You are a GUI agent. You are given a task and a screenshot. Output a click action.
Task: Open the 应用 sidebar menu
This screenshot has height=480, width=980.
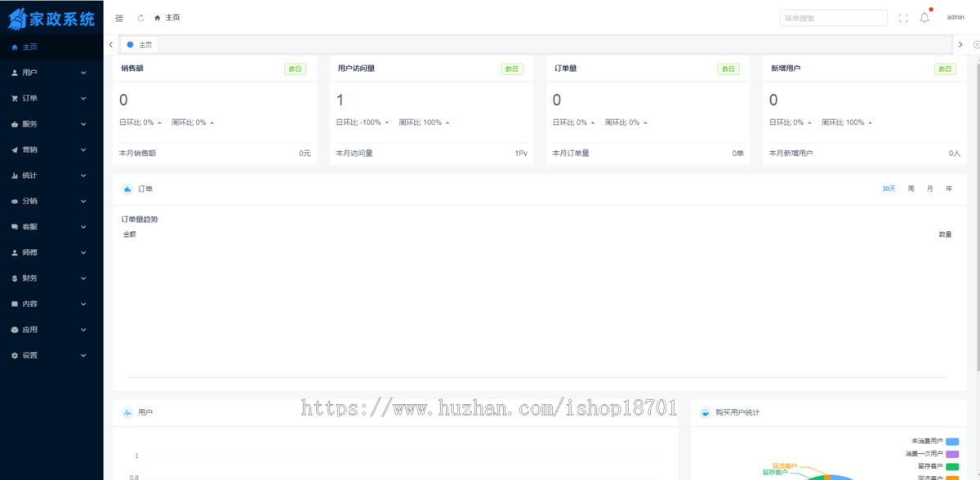click(x=51, y=330)
